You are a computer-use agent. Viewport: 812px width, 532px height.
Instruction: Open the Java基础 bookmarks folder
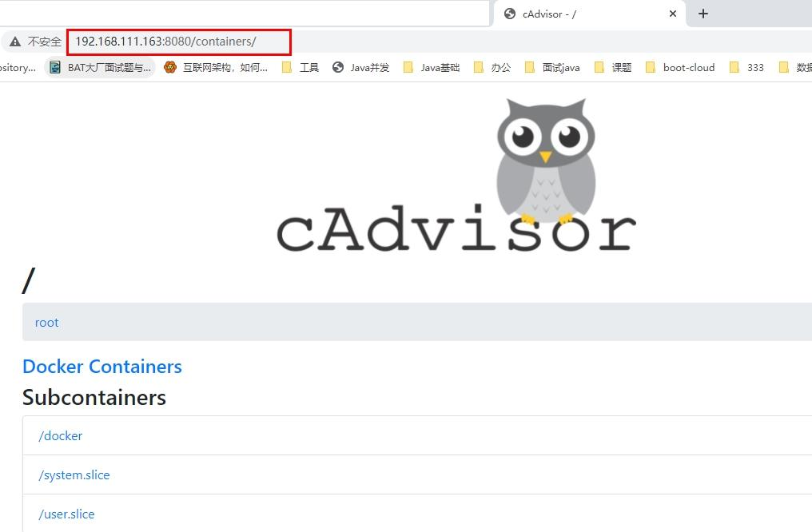432,68
